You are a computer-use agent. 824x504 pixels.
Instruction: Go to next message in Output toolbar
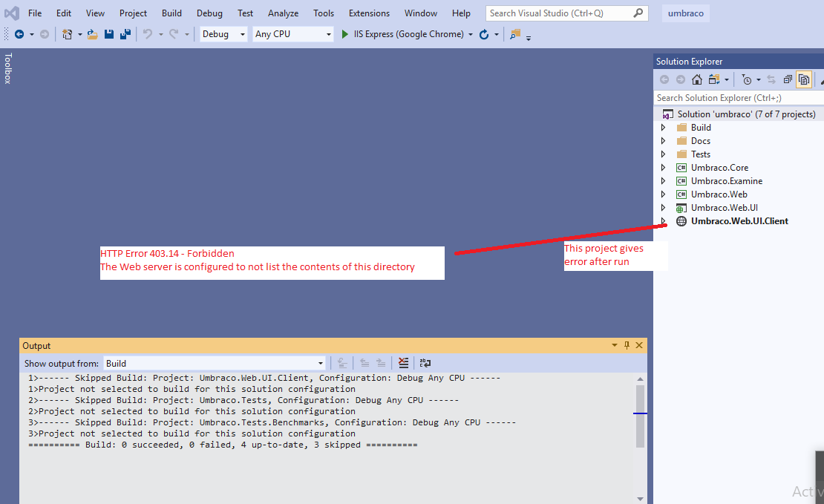(x=381, y=363)
